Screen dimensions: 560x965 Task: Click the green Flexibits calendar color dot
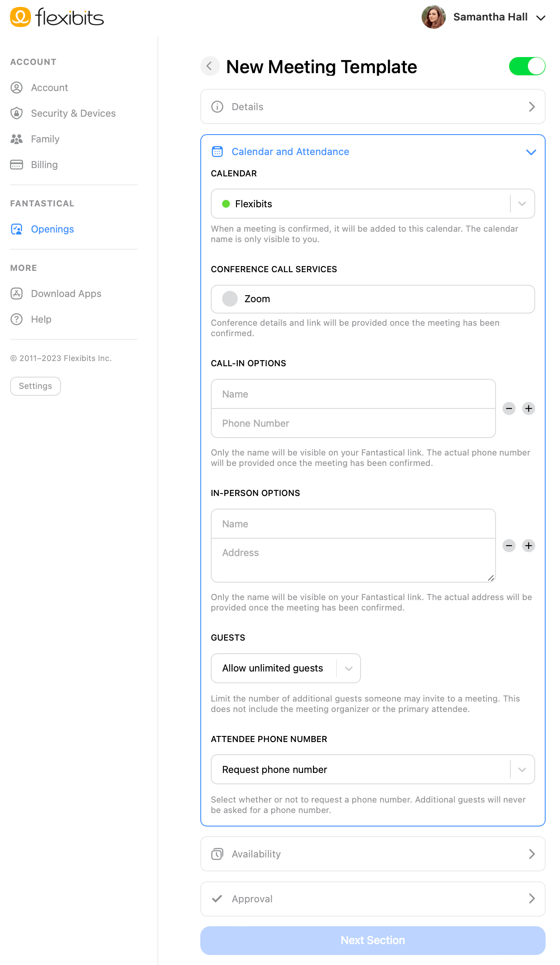coord(226,204)
